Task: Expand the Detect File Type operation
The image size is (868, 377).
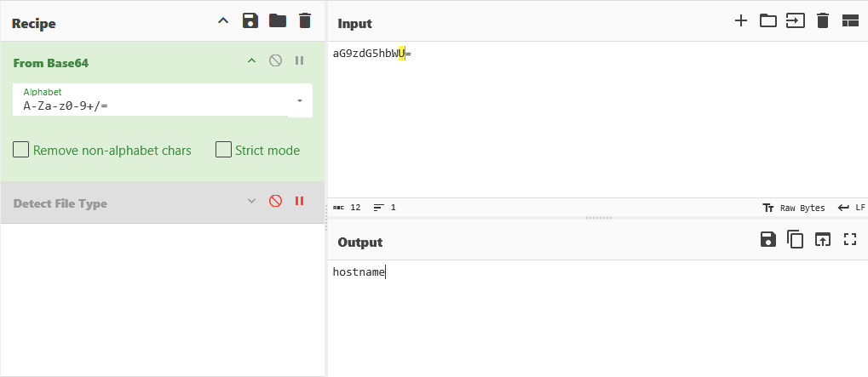Action: pyautogui.click(x=251, y=202)
